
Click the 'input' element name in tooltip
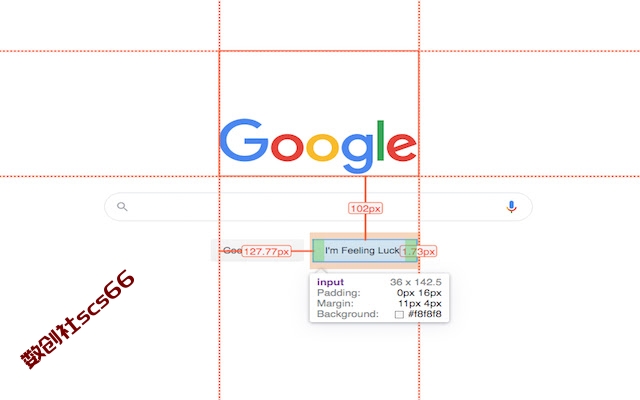coord(330,282)
